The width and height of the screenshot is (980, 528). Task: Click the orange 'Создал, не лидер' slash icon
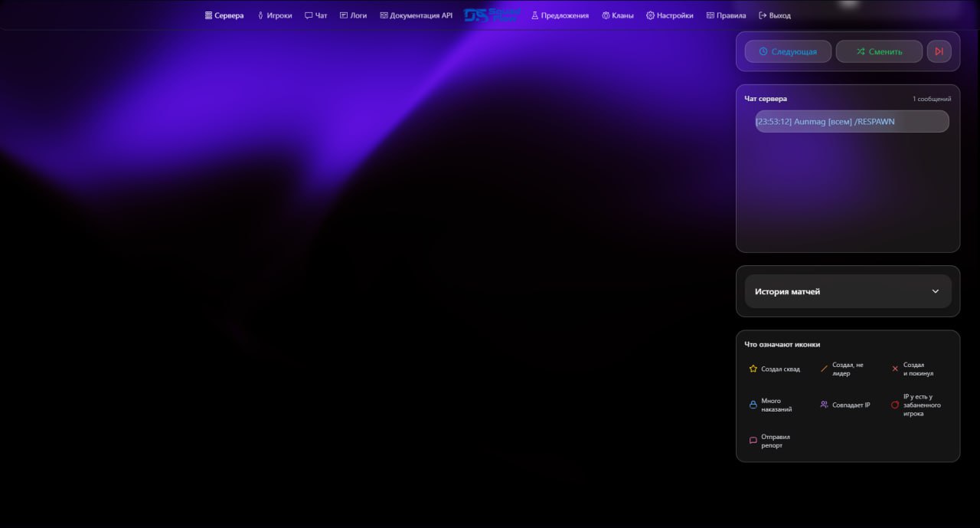click(824, 369)
